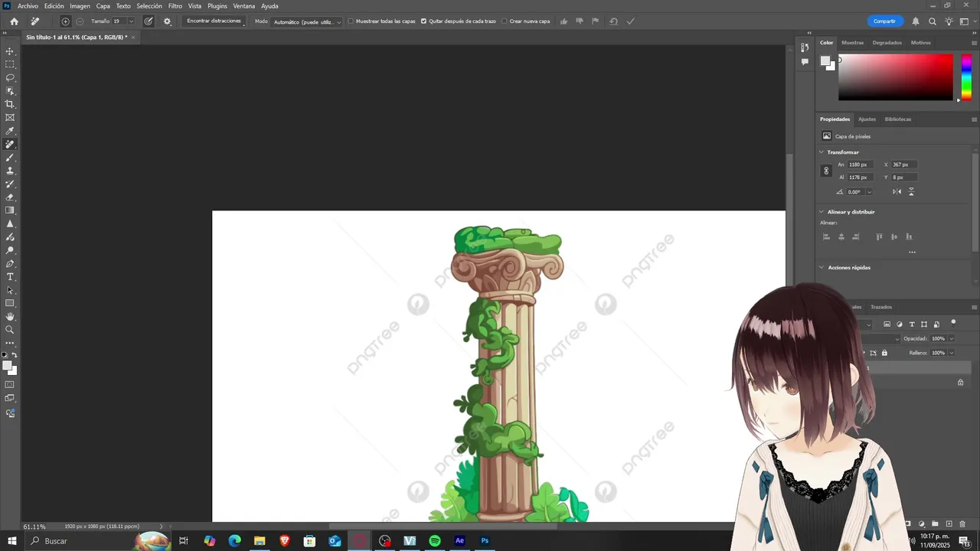Select the Hand tool
The height and width of the screenshot is (551, 980).
click(x=10, y=316)
